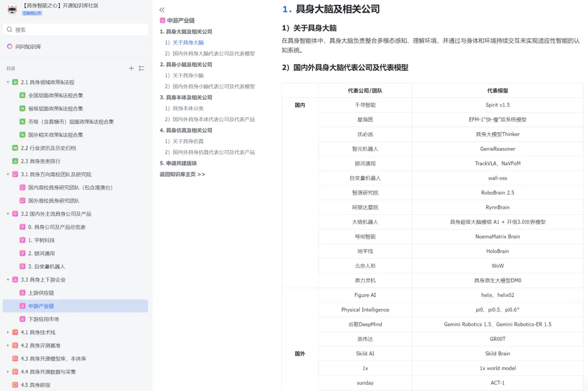
Task: Jump to outline 3. 具身本体及相关公司
Action: [x=186, y=97]
